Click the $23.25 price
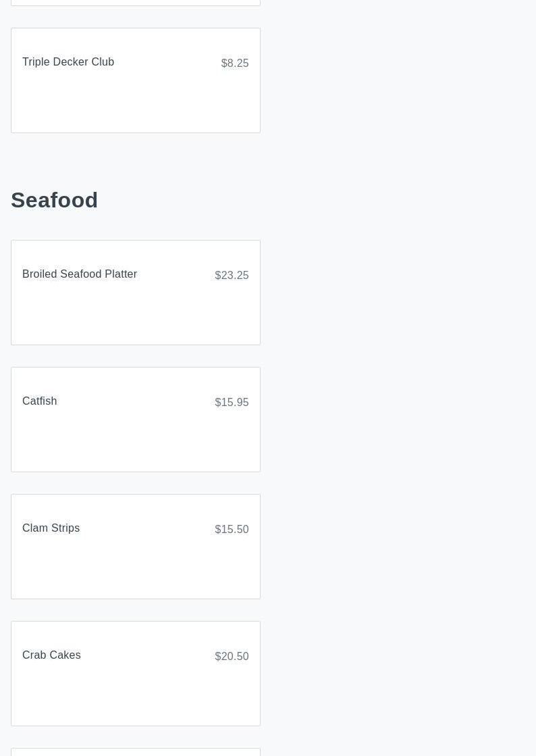The image size is (536, 756). 232,276
